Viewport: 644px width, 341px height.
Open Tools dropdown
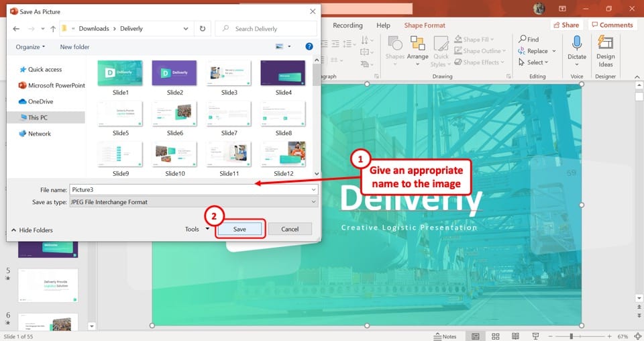(x=197, y=230)
